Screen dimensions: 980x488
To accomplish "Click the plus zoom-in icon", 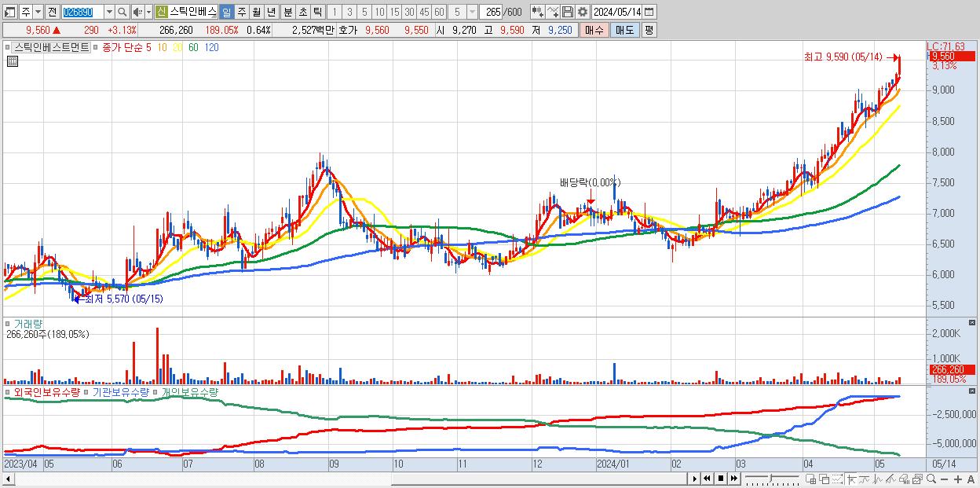I will (x=958, y=479).
